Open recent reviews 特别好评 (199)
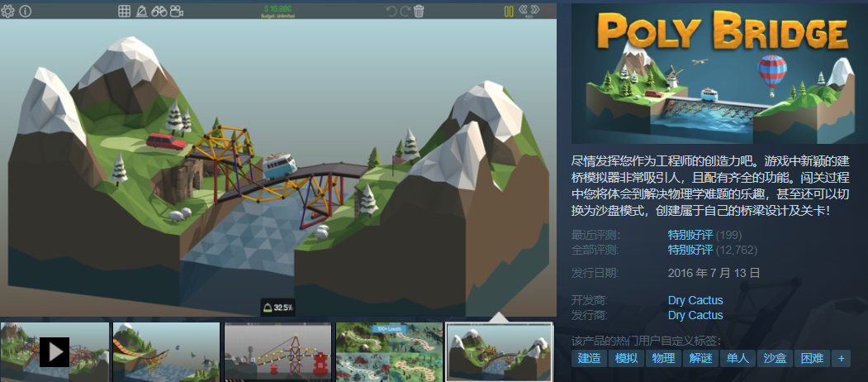The image size is (868, 382). pyautogui.click(x=704, y=235)
